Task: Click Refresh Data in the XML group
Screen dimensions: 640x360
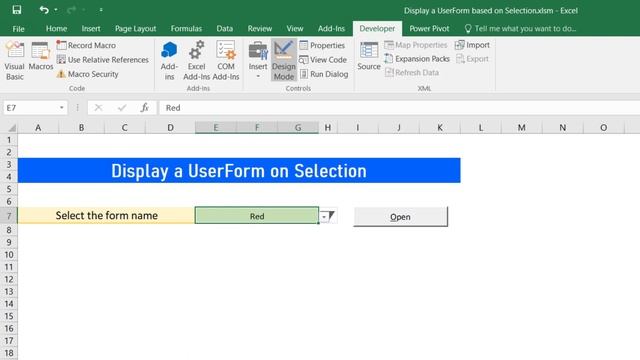Action: pos(411,73)
